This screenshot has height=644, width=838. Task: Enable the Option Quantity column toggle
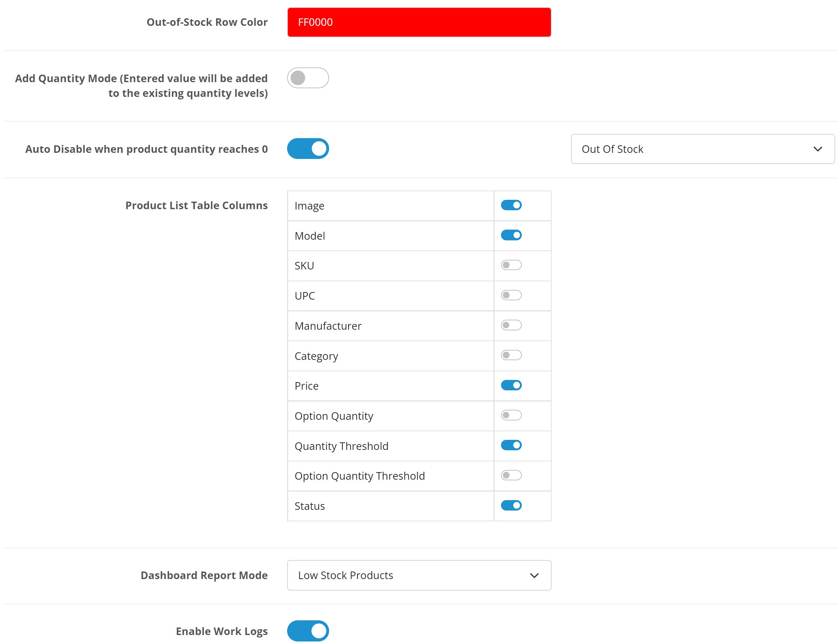pyautogui.click(x=511, y=415)
